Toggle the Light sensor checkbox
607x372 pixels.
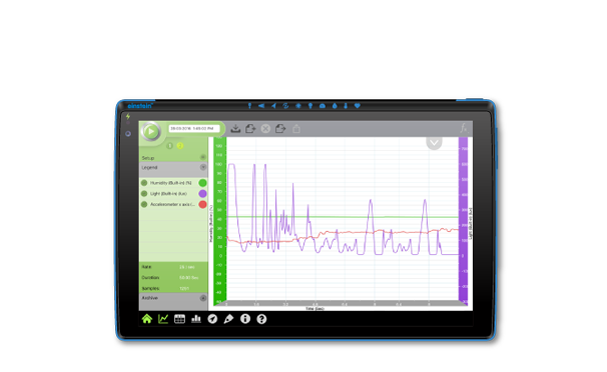(x=144, y=194)
